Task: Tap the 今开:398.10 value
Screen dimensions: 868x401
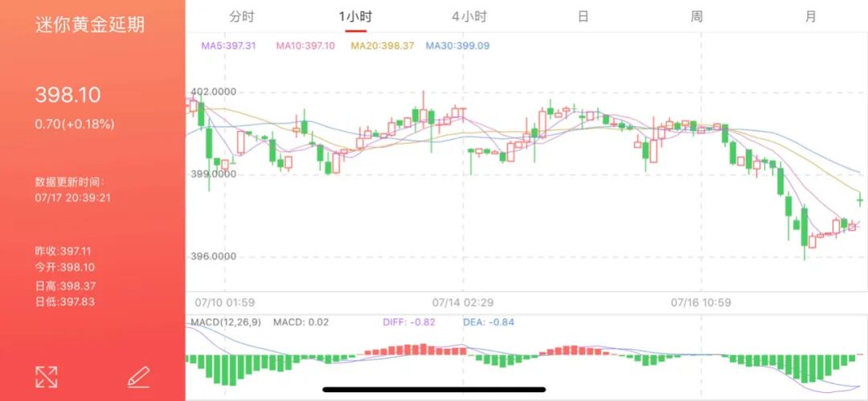Action: coord(65,268)
